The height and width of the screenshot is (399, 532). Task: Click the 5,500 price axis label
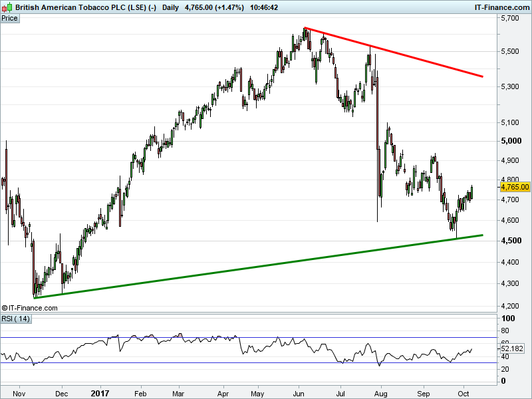pos(510,51)
